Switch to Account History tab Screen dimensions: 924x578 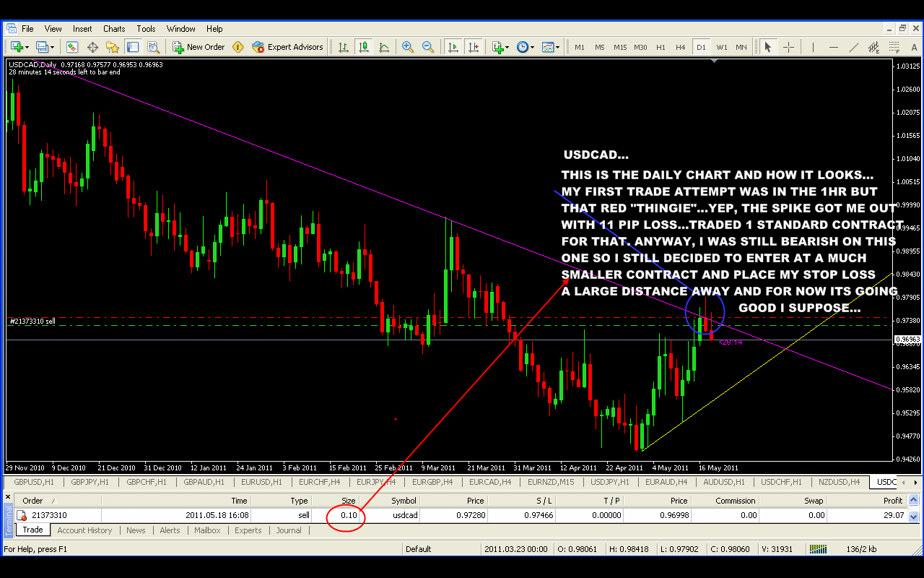pyautogui.click(x=84, y=530)
